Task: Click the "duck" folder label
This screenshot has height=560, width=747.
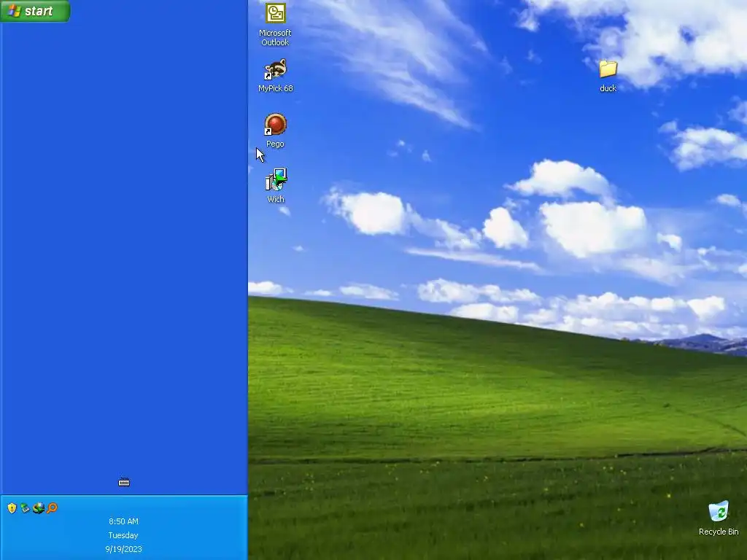Action: click(x=608, y=88)
